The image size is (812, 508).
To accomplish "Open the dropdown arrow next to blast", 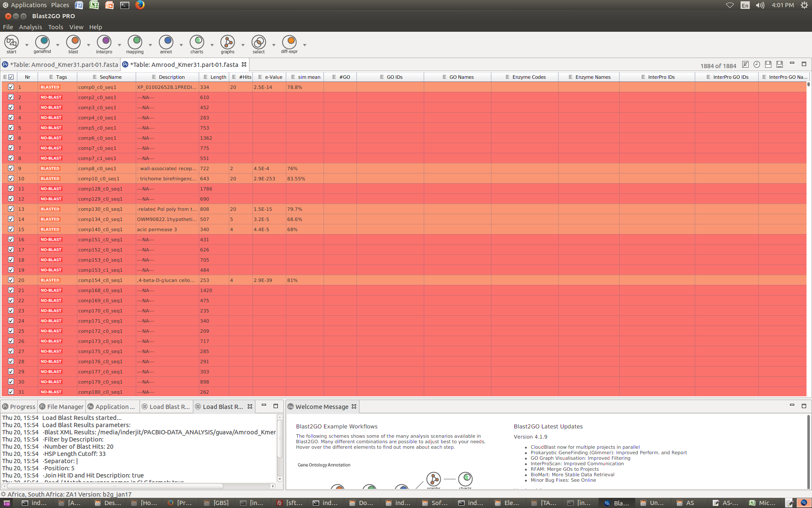I will tap(88, 45).
